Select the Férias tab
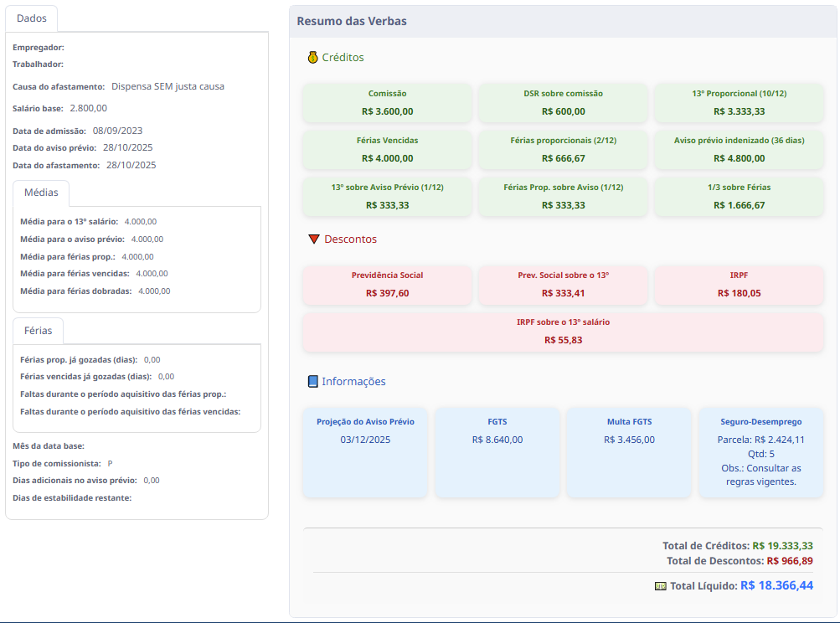840x623 pixels. point(38,331)
